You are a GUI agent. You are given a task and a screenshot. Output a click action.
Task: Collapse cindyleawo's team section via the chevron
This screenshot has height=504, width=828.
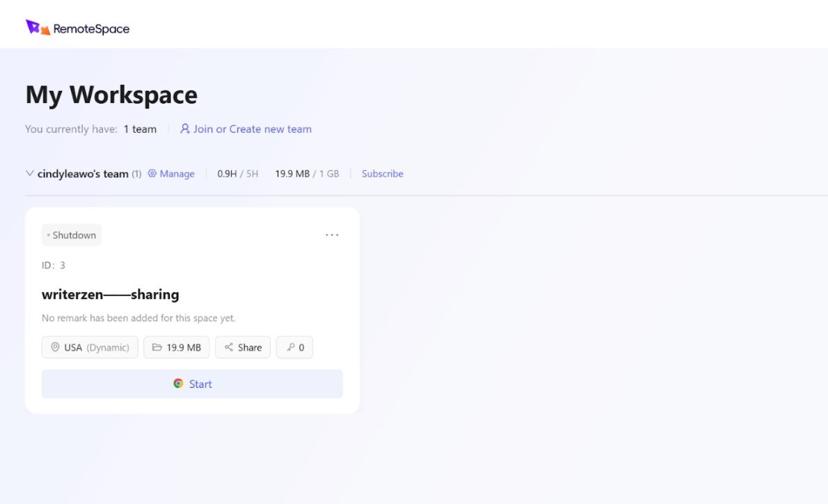click(x=29, y=172)
